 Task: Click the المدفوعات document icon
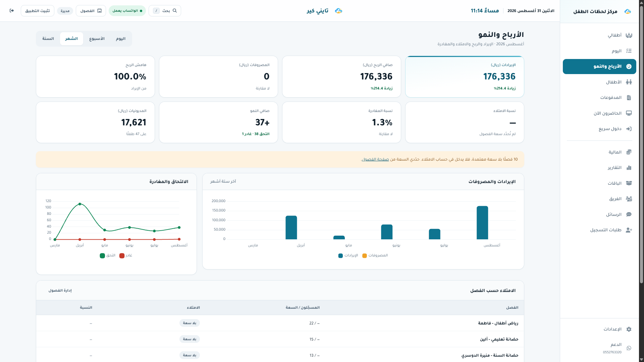pyautogui.click(x=629, y=98)
